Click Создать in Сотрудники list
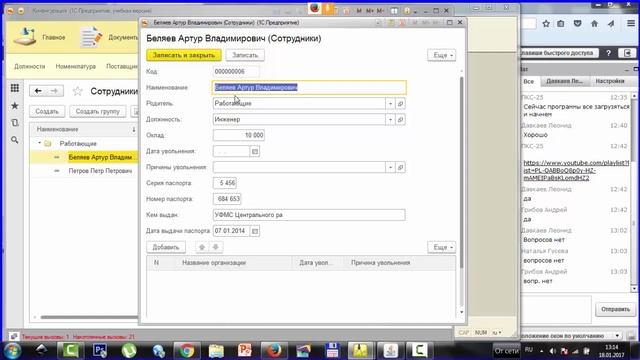This screenshot has width=640, height=360. coord(47,111)
